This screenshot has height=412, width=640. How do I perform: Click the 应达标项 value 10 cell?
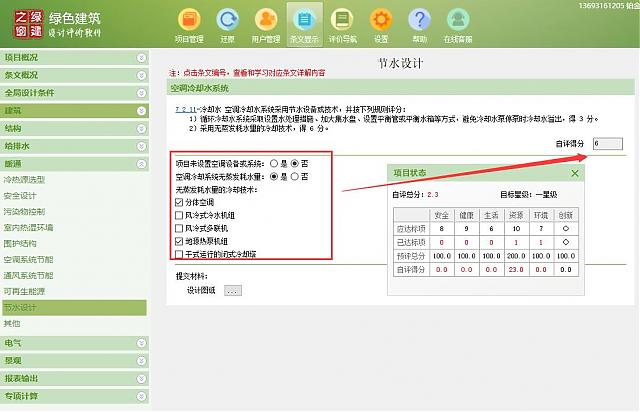pos(516,229)
